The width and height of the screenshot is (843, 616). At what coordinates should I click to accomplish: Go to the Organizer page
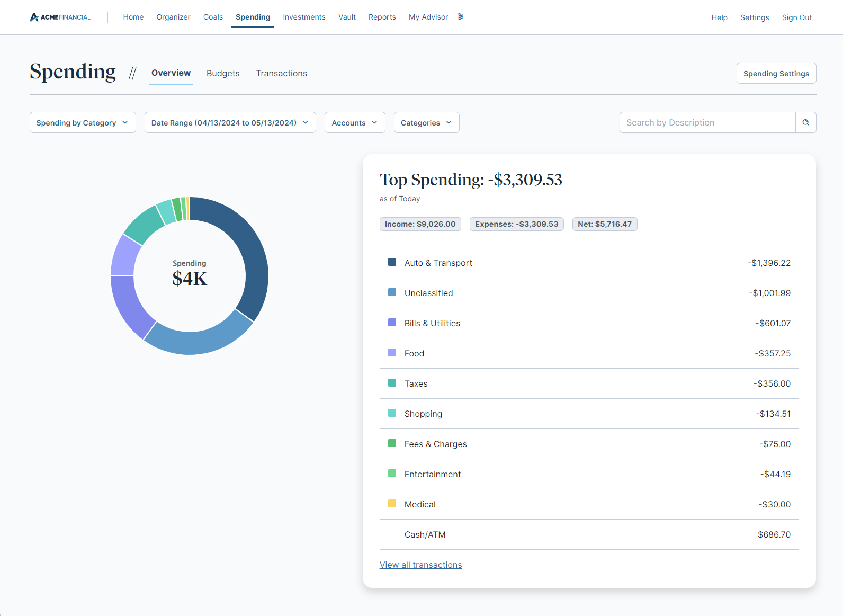[x=173, y=17]
